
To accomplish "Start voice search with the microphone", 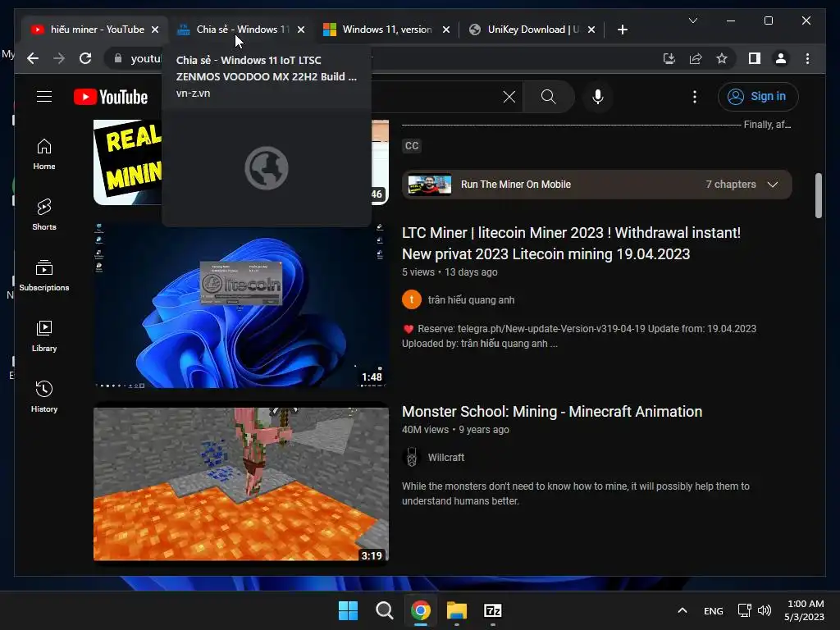I will pos(598,97).
